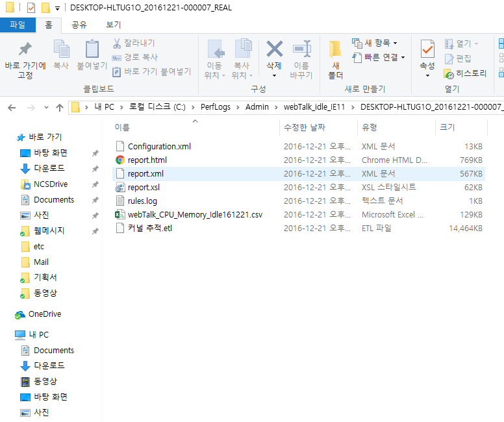Open Documents under 내 PC
The image size is (504, 422).
click(x=47, y=351)
